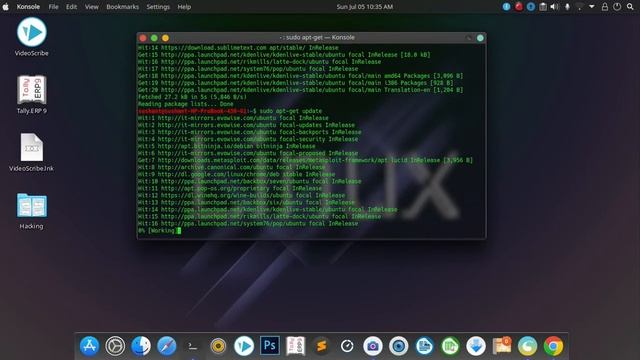Open the timer dial icon in dock

[x=347, y=346]
